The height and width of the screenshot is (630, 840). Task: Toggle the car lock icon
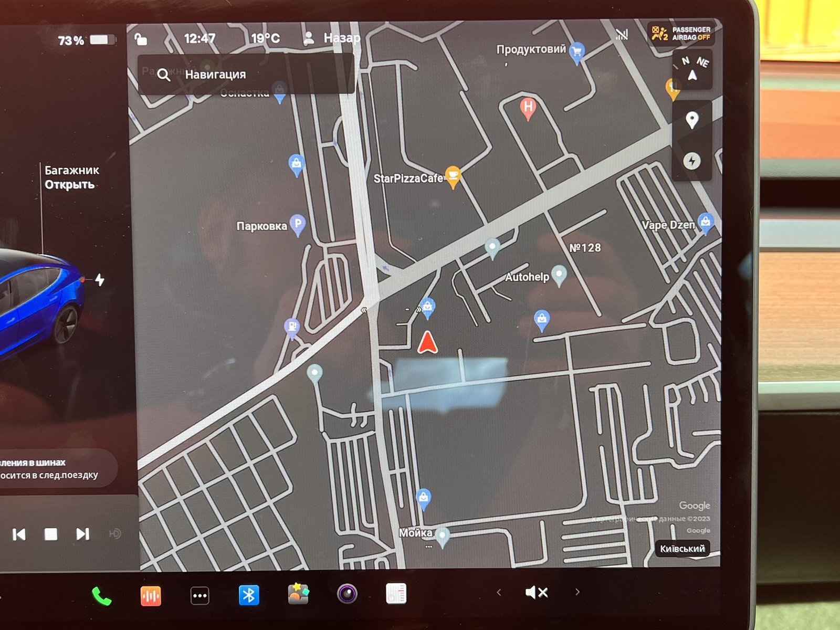click(x=141, y=39)
